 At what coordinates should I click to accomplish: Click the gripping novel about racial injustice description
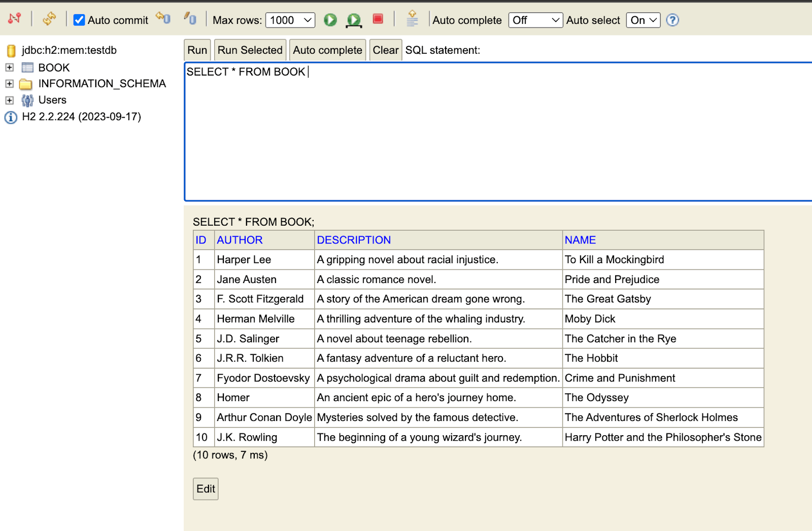click(x=438, y=260)
